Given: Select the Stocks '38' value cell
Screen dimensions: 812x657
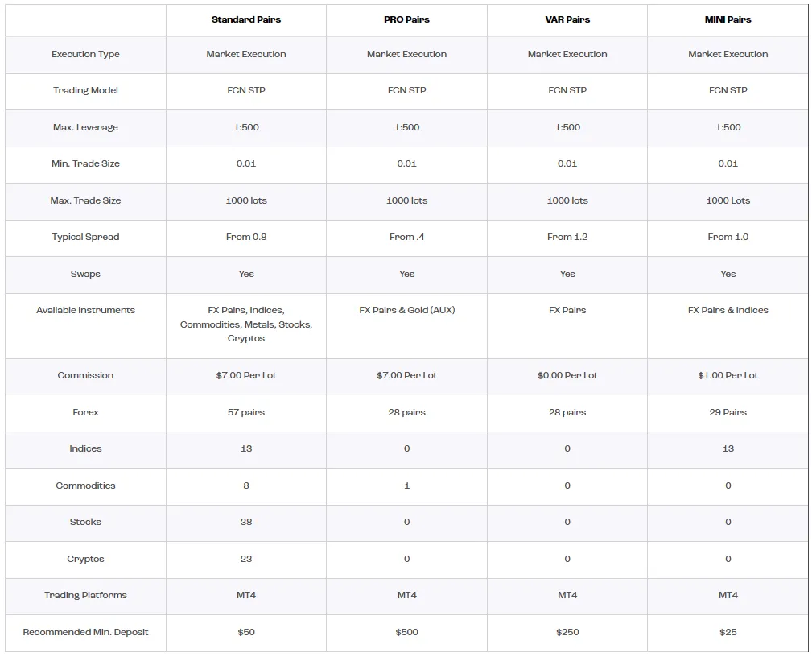Looking at the screenshot, I should tap(246, 522).
